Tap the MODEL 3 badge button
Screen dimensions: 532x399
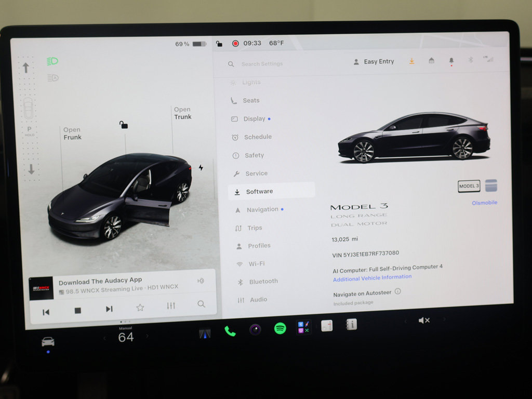[x=469, y=186]
